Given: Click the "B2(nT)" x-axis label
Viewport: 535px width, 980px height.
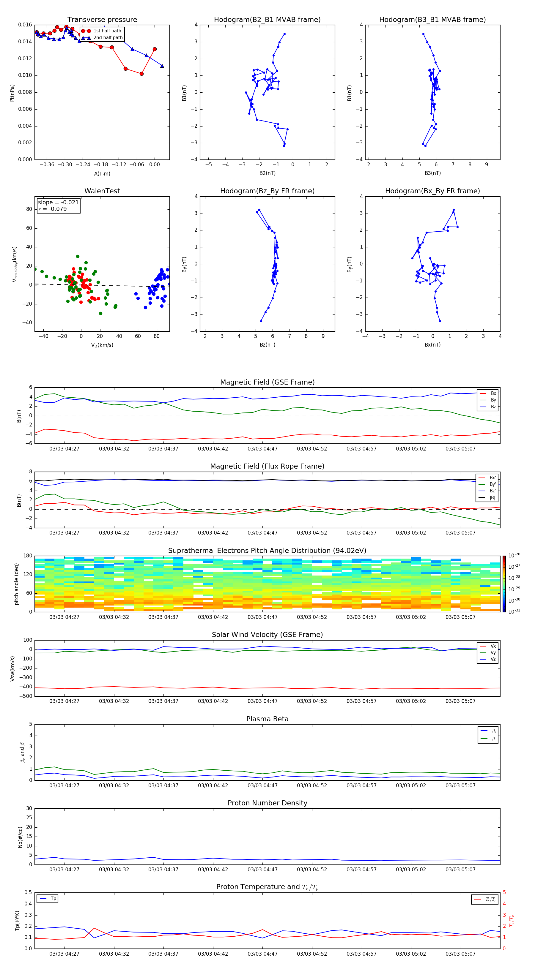Looking at the screenshot, I should tap(267, 173).
